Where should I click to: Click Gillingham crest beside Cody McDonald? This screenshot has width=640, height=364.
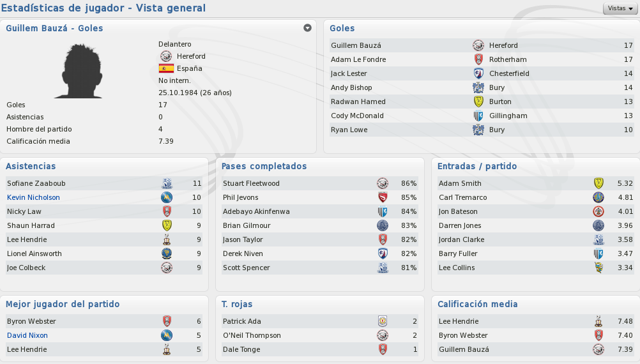point(478,116)
